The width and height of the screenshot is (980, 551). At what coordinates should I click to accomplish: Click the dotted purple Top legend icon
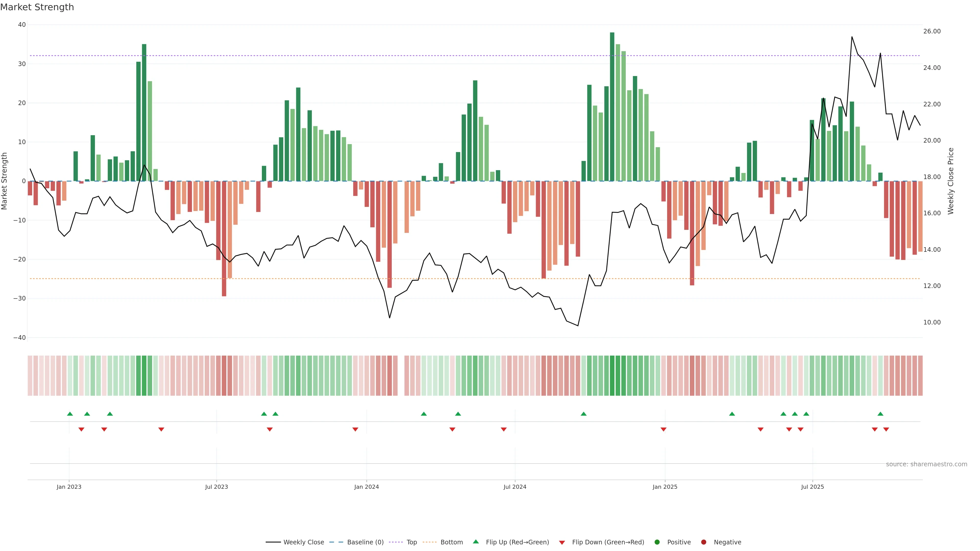click(x=396, y=542)
